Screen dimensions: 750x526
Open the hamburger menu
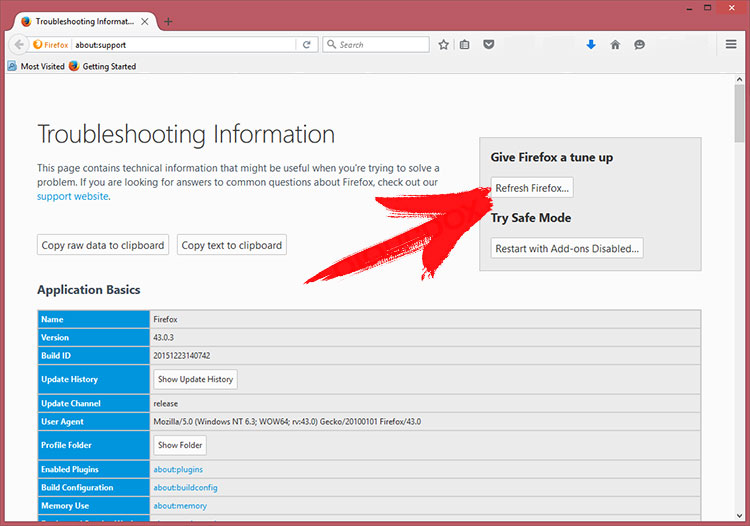pyautogui.click(x=730, y=44)
